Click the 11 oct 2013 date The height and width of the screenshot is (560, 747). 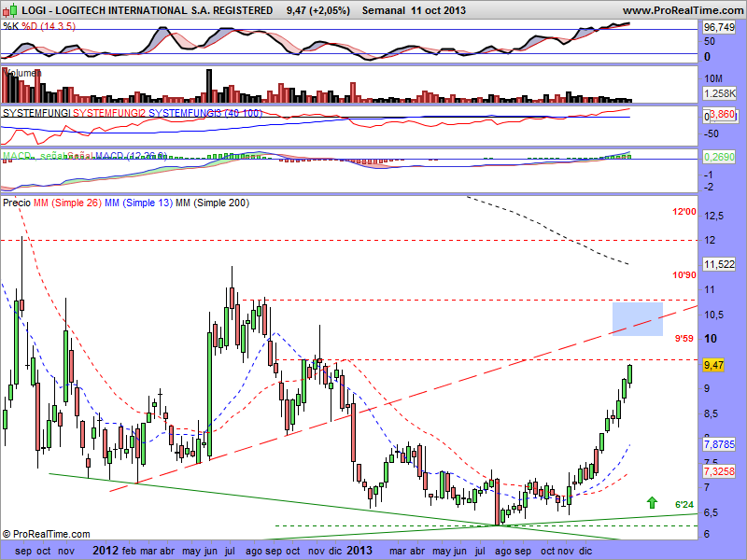438,10
